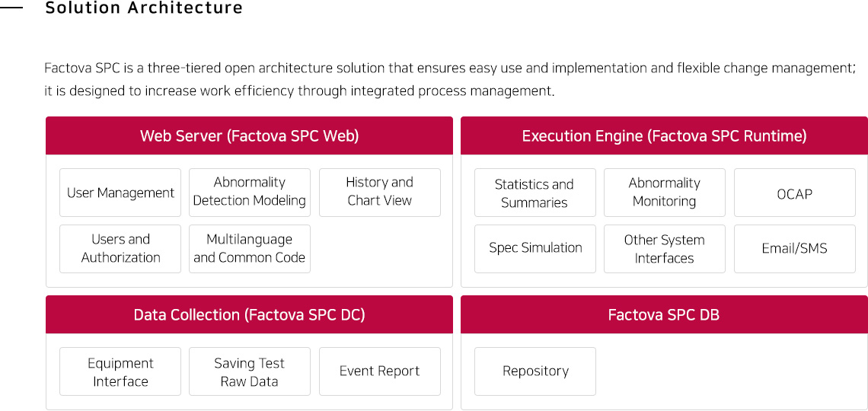Select the Spec Simulation box
The image size is (868, 411).
click(535, 248)
